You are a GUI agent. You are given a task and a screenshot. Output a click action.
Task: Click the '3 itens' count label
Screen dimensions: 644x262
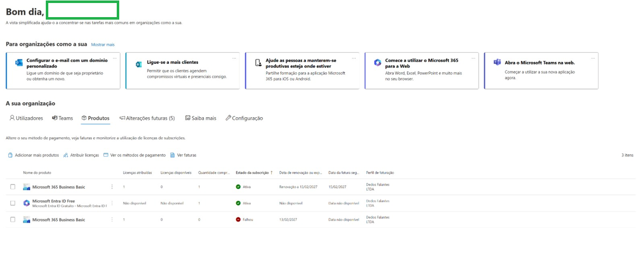(627, 155)
